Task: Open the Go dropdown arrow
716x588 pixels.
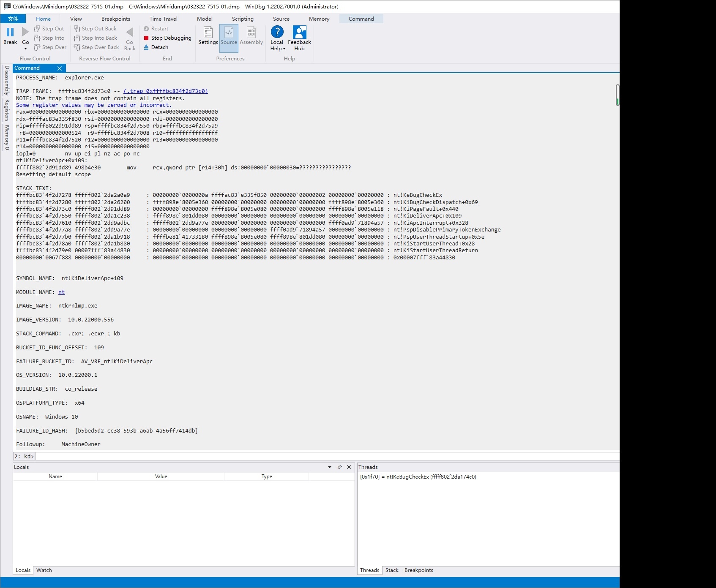Action: 25,49
